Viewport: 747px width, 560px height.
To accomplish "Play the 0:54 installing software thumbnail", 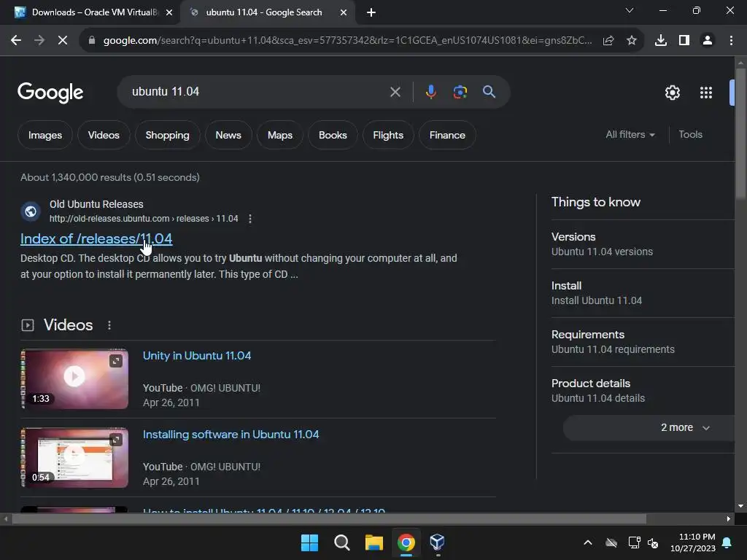I will 75,458.
